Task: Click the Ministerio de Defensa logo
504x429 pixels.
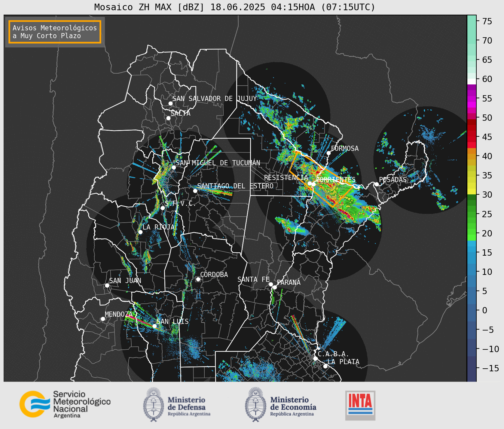Action: click(177, 404)
